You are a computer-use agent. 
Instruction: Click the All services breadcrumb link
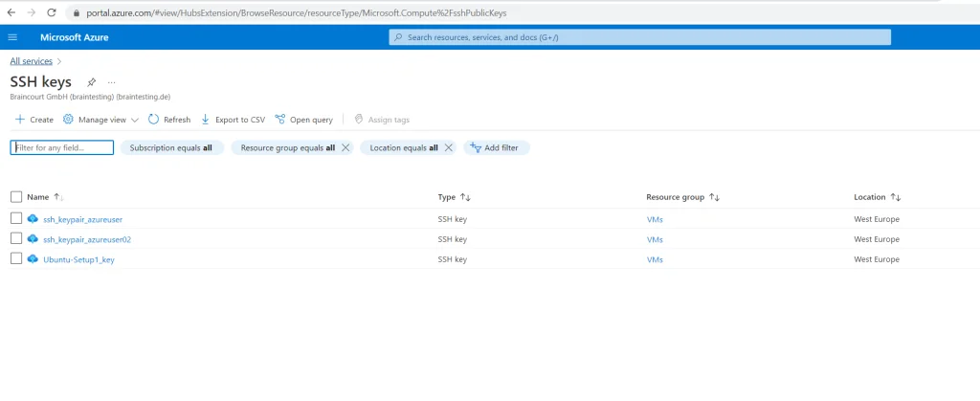click(32, 61)
